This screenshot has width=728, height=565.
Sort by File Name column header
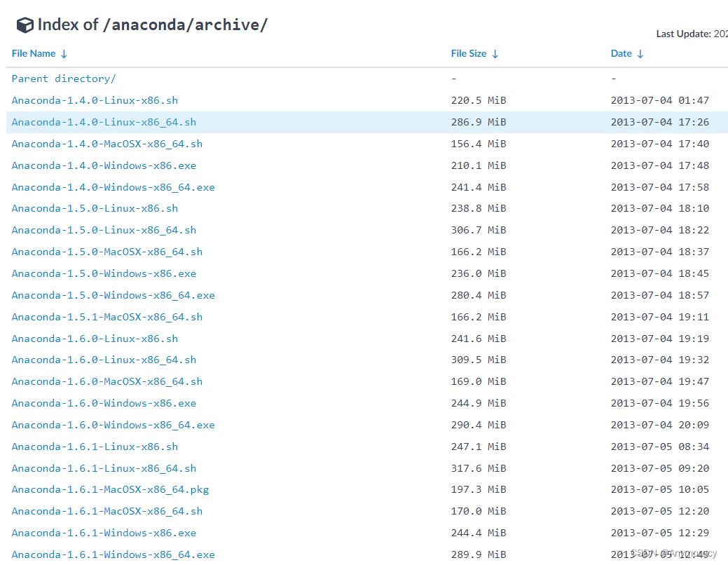(34, 53)
